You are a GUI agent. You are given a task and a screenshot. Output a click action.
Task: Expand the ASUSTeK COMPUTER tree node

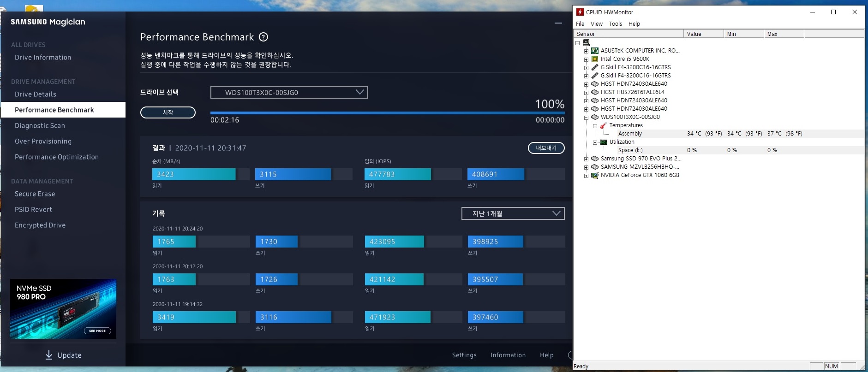coord(586,51)
